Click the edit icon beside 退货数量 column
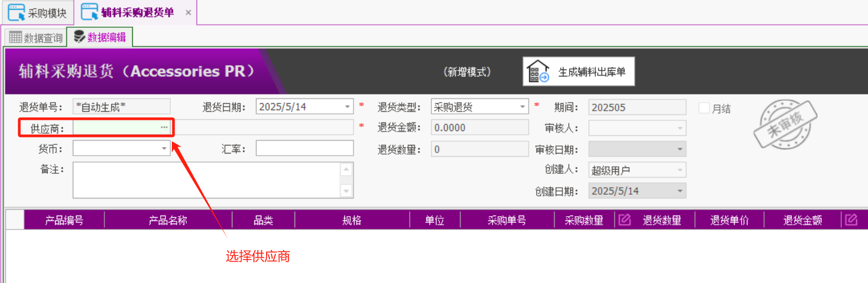The image size is (868, 283). [624, 220]
